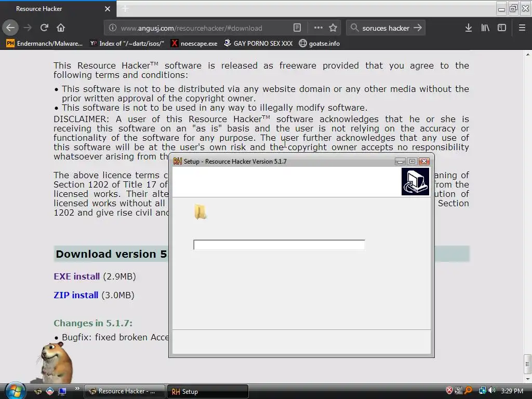
Task: Open the Windows Start menu orb
Action: [15, 391]
